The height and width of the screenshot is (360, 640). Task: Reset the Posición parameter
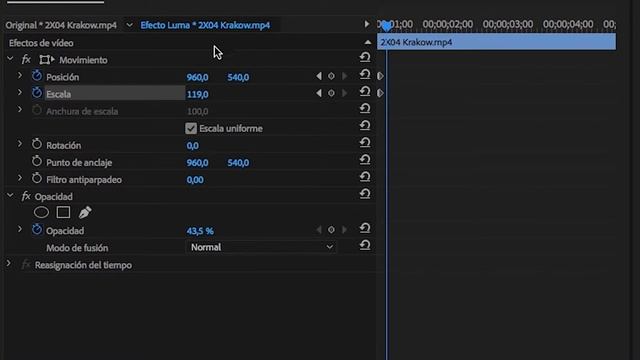[x=365, y=75]
